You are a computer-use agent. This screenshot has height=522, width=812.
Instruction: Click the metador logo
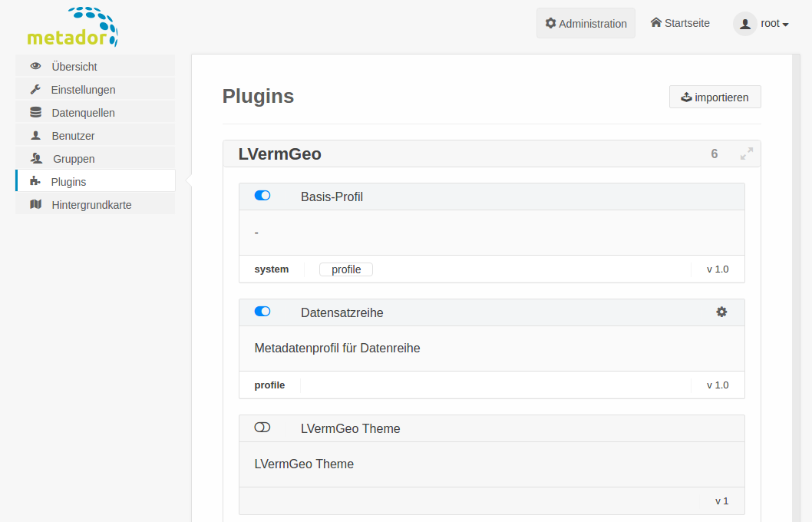[x=72, y=27]
